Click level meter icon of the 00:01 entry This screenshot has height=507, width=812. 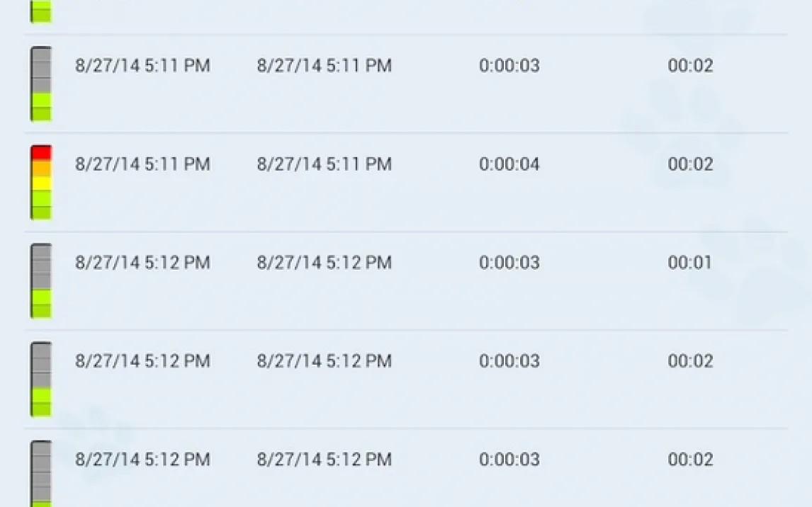coord(41,280)
